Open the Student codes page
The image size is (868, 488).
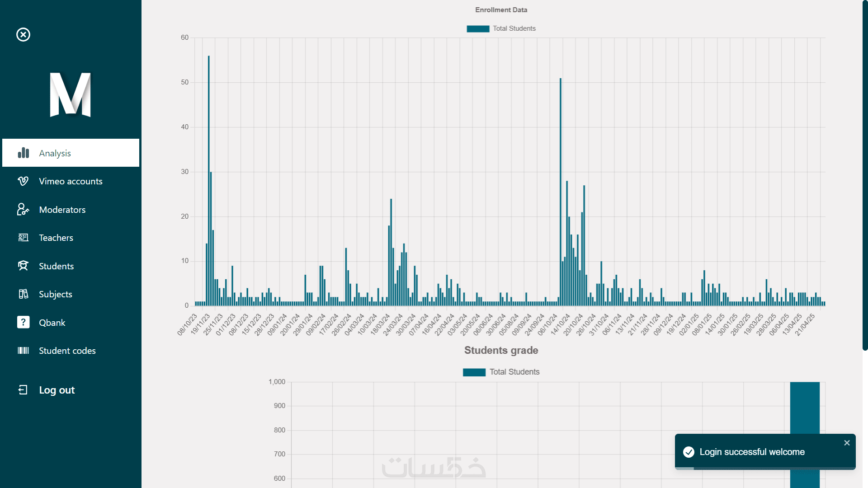click(x=67, y=351)
